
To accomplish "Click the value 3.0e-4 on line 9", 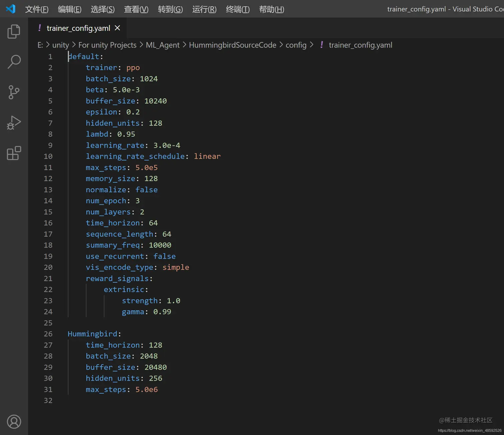I will click(x=167, y=145).
